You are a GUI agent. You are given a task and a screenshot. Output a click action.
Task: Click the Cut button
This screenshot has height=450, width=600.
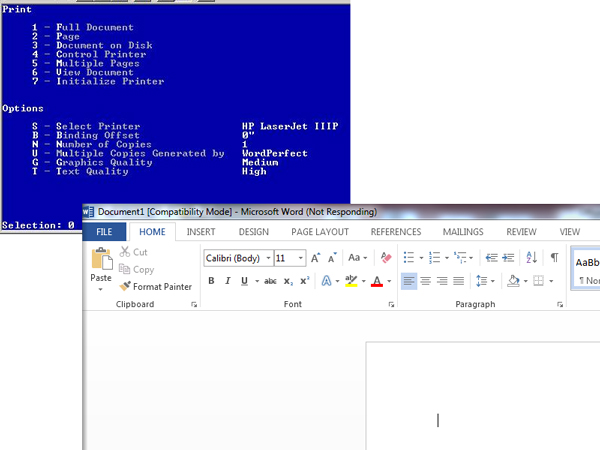(x=133, y=253)
